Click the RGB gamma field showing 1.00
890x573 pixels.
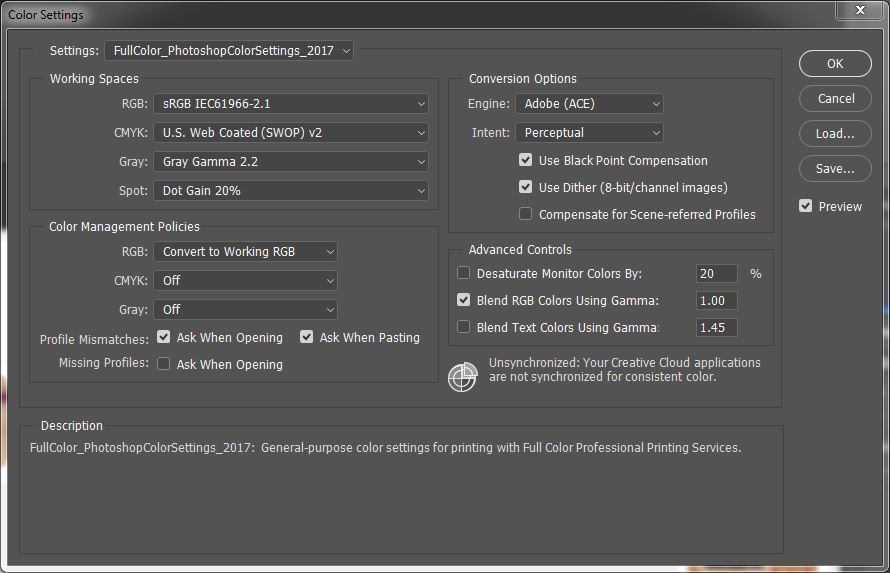coord(716,301)
